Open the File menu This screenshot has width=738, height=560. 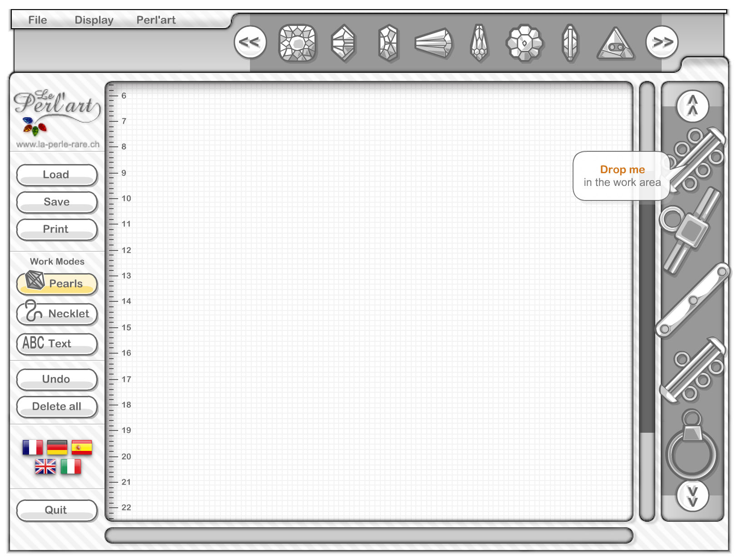pos(37,20)
